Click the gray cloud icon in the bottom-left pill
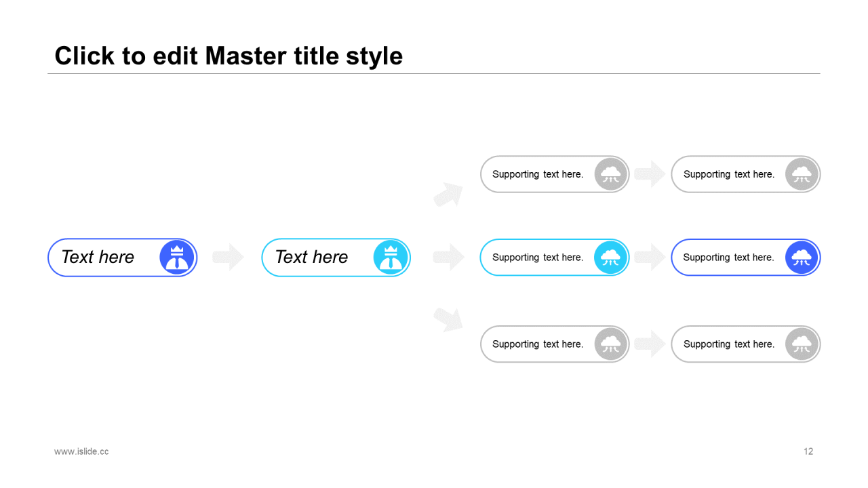The image size is (868, 488). (x=611, y=344)
